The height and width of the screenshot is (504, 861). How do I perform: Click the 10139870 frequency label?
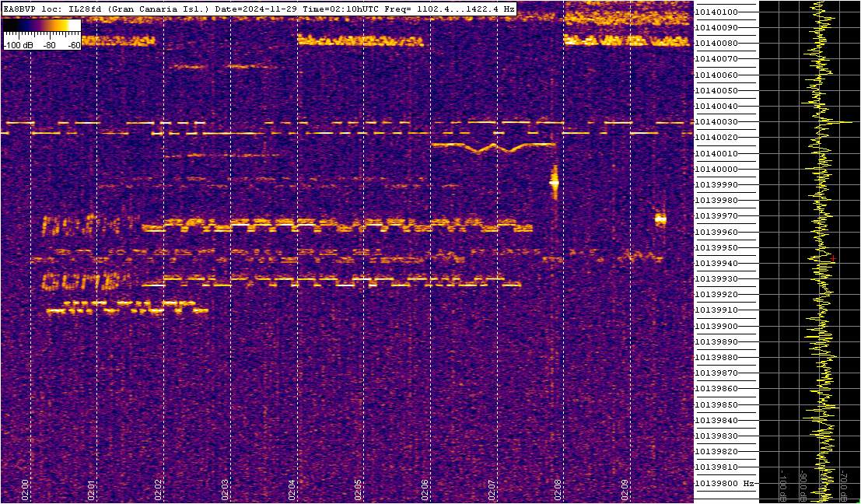point(716,373)
